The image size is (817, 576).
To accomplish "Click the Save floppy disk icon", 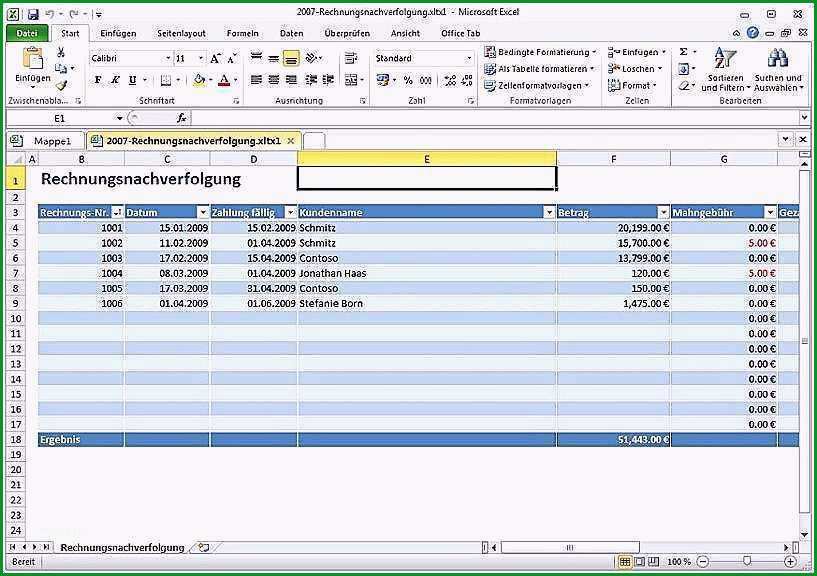I will (33, 14).
